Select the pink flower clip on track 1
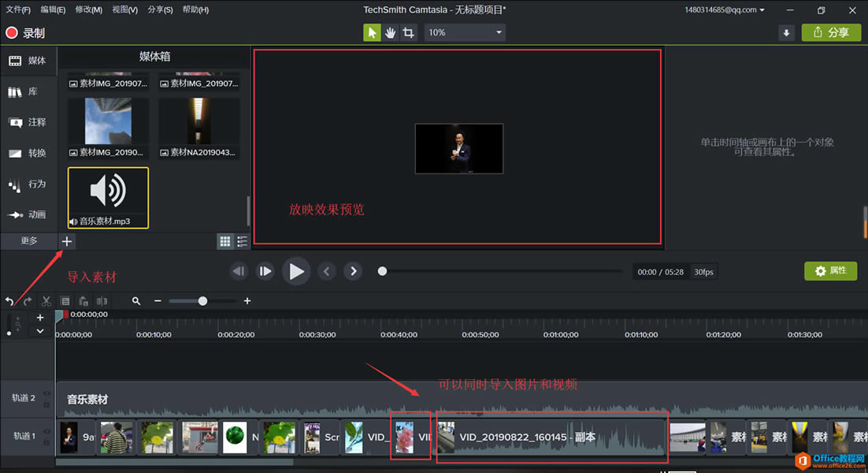Viewport: 868px width, 473px height. (x=410, y=437)
